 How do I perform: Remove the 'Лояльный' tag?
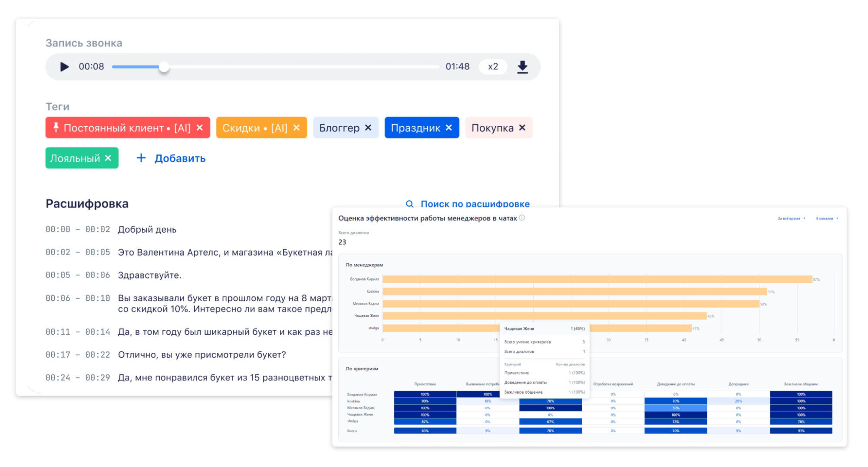(108, 158)
